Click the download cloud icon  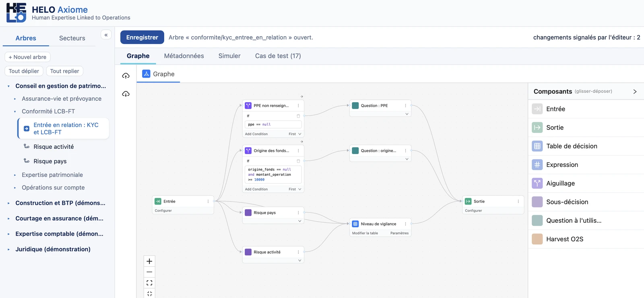(126, 94)
